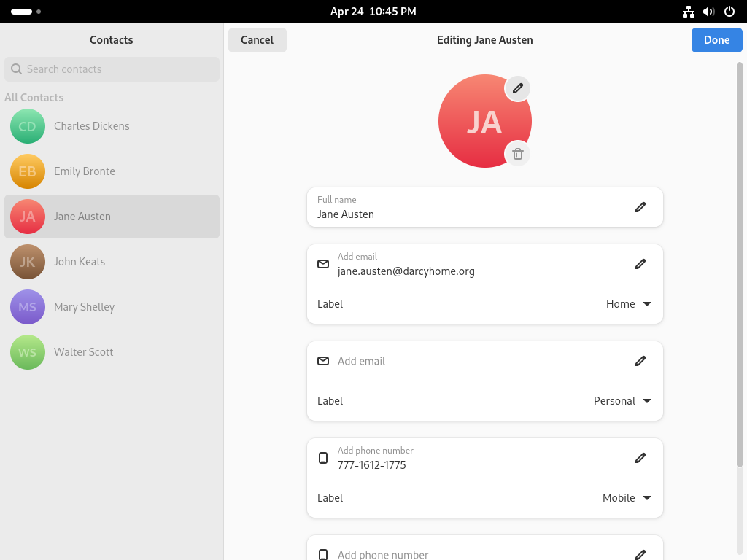This screenshot has height=560, width=747.
Task: Click the pencil icon in Full name row
Action: tap(640, 207)
